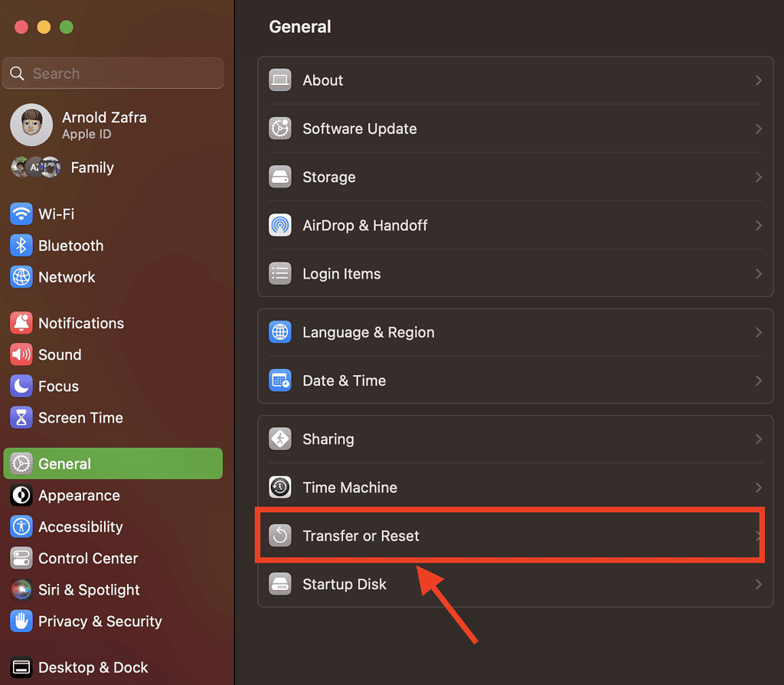Expand the Startup Disk chevron
Viewport: 784px width, 685px height.
[x=758, y=584]
